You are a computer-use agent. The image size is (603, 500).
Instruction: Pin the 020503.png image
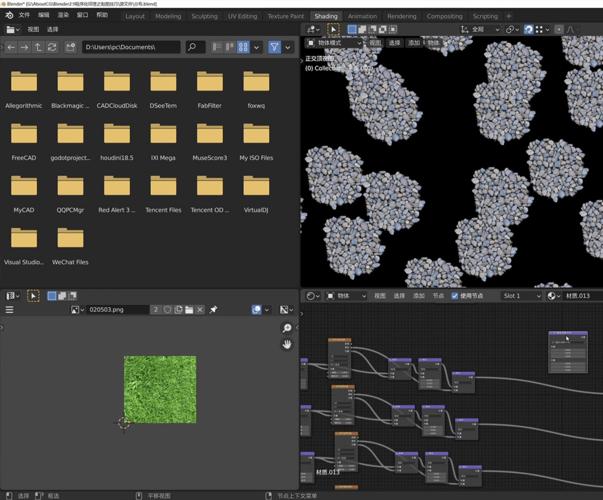coord(213,310)
